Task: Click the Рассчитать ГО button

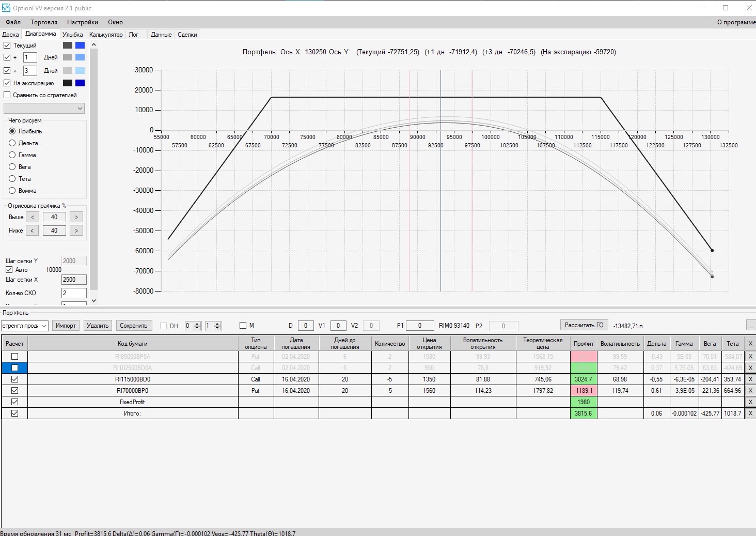Action: [584, 325]
